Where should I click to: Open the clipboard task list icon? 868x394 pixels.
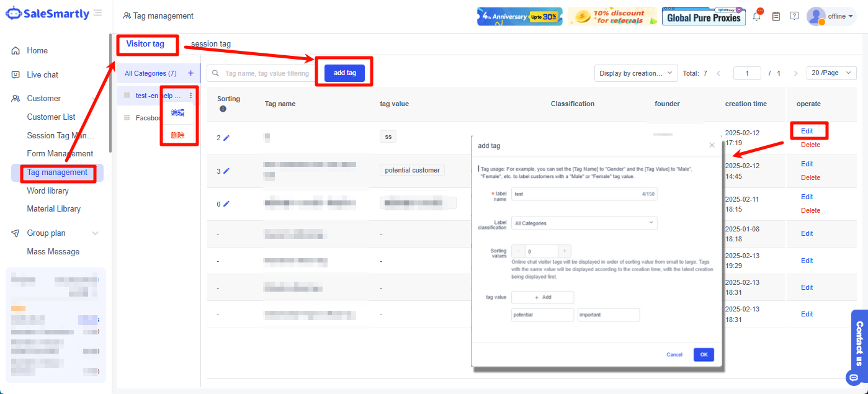(776, 17)
